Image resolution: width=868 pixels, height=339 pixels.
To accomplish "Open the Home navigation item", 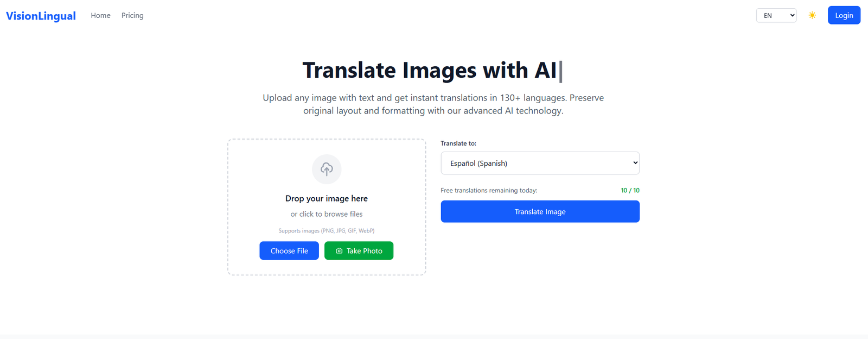I will pyautogui.click(x=100, y=16).
